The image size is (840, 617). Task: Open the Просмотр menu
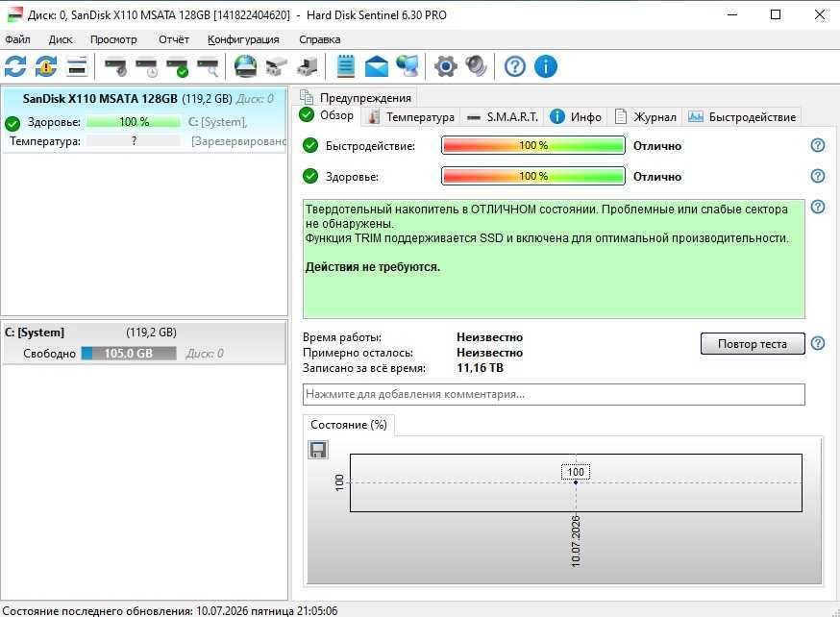coord(113,39)
